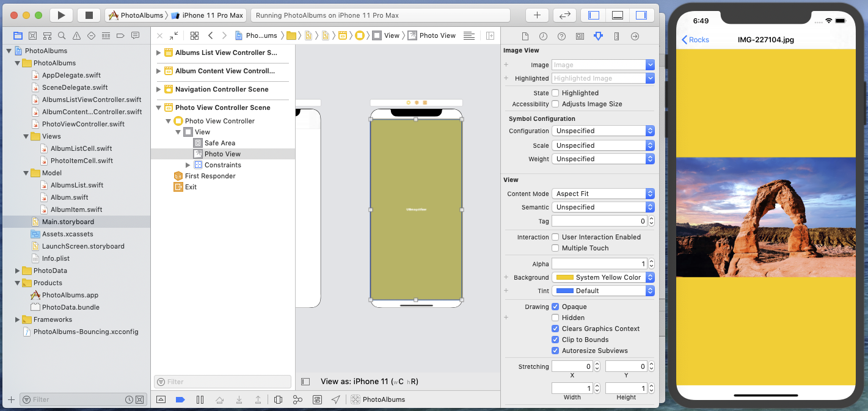868x411 pixels.
Task: Open the Find navigator magnifier icon
Action: click(62, 35)
